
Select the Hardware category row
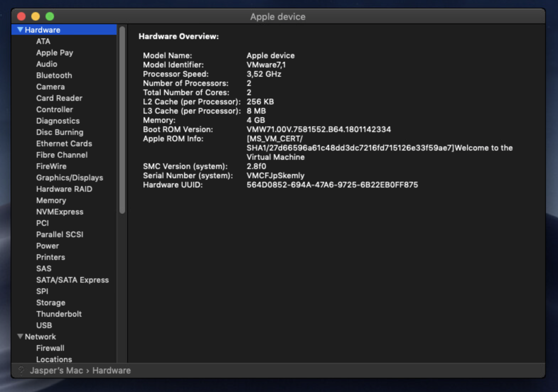64,30
